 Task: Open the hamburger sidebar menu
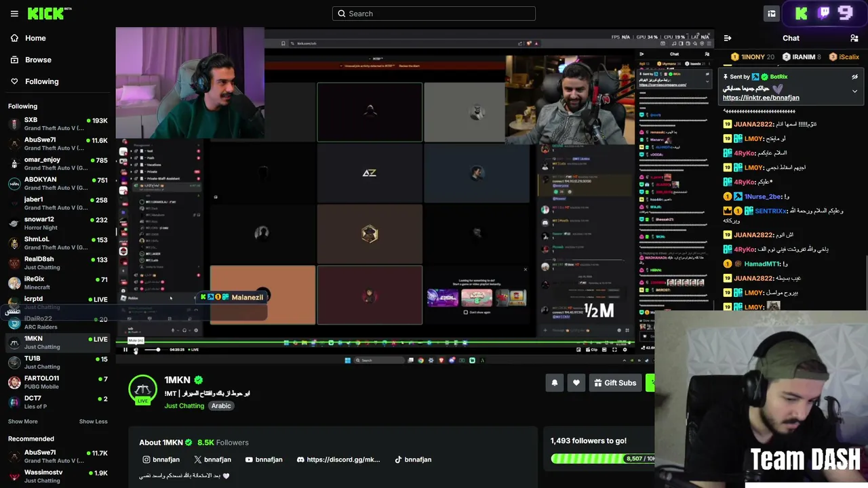point(14,14)
